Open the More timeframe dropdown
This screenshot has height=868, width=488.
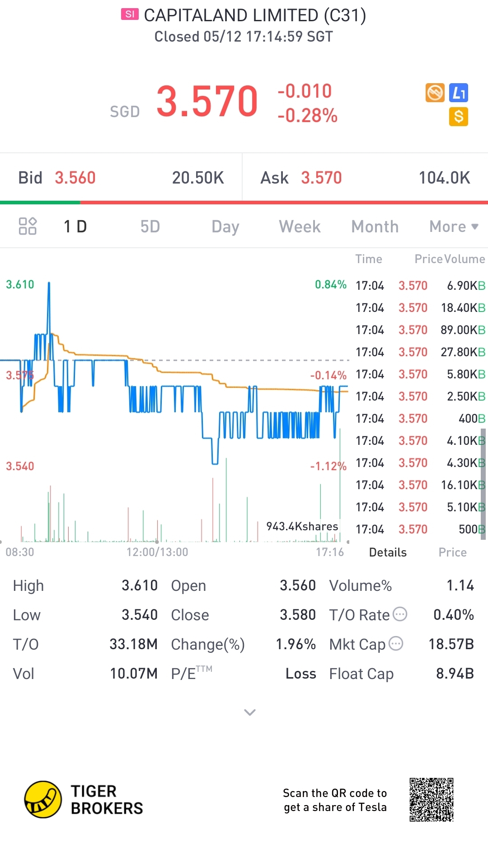453,226
